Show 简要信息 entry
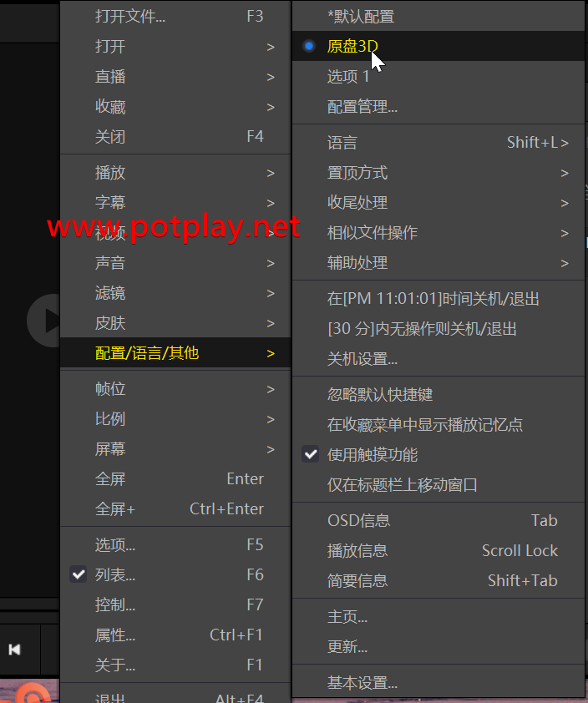 pyautogui.click(x=438, y=580)
